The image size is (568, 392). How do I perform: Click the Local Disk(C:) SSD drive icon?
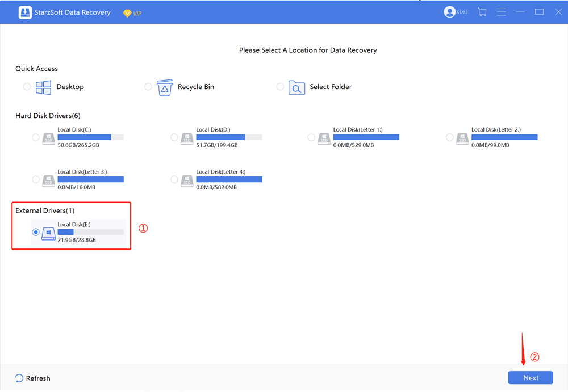click(48, 138)
